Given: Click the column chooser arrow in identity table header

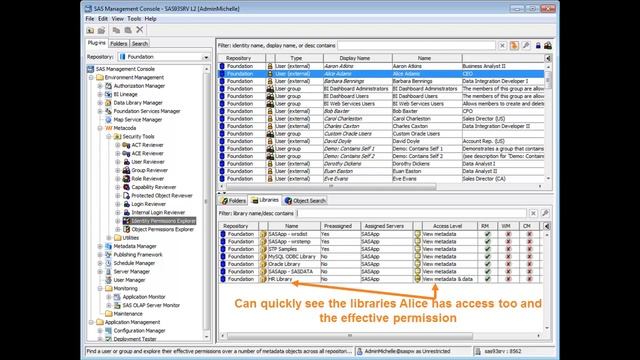Looking at the screenshot, I should pyautogui.click(x=548, y=58).
